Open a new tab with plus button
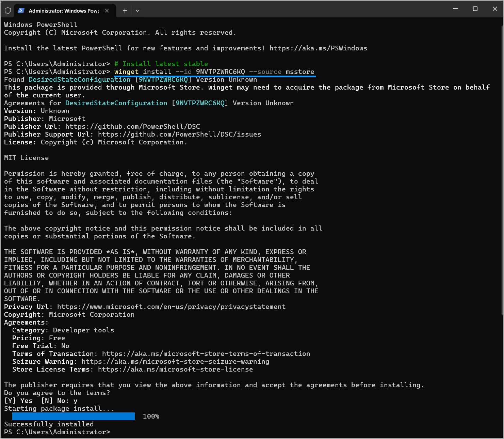This screenshot has width=504, height=439. coord(125,11)
